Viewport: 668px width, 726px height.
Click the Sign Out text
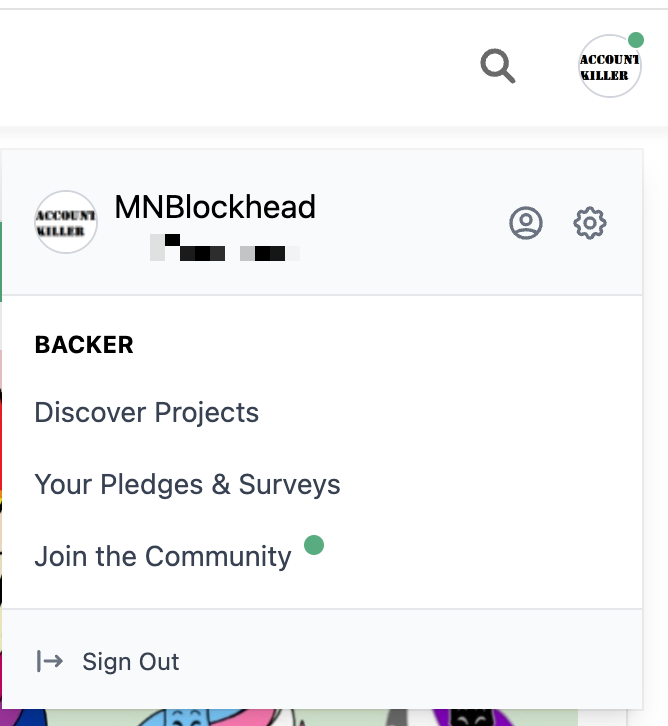pyautogui.click(x=131, y=661)
